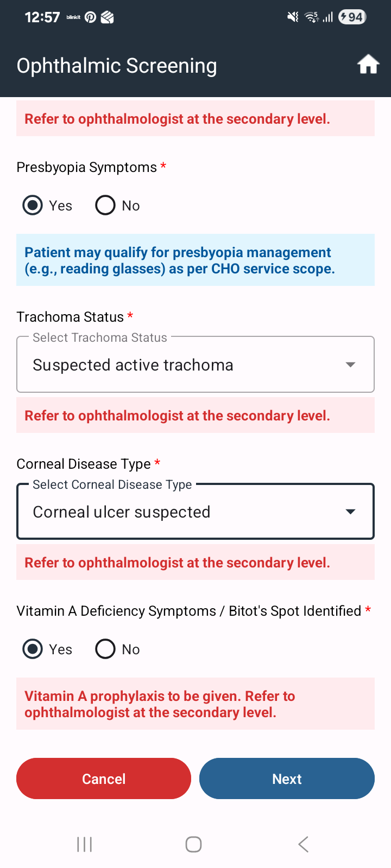The image size is (391, 868).
Task: Click the arrow beside Corneal ulcer suspected
Action: pos(351,512)
